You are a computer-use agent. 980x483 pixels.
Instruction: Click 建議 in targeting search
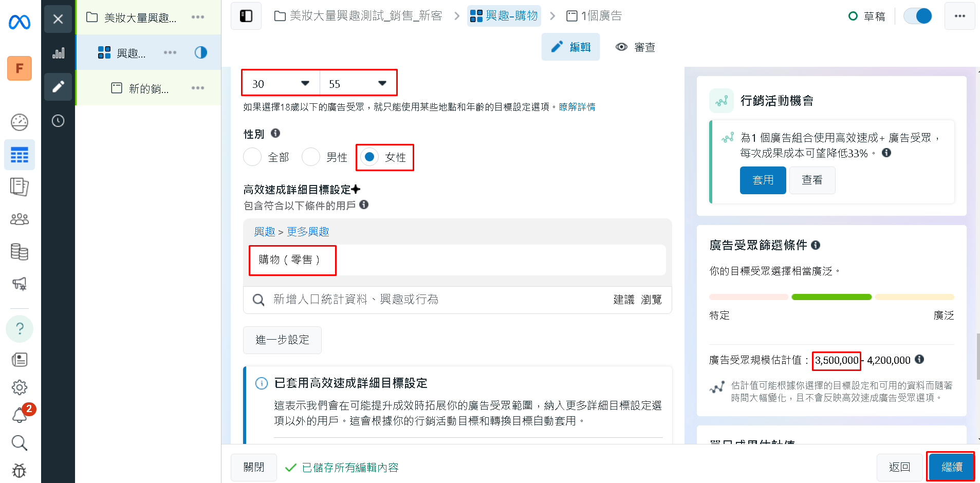point(624,300)
